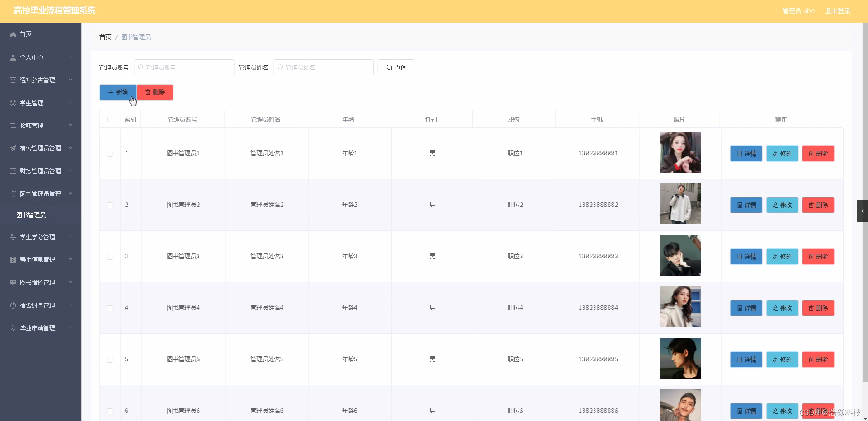The height and width of the screenshot is (421, 868).
Task: Click the 管理员账号 input field
Action: point(184,67)
